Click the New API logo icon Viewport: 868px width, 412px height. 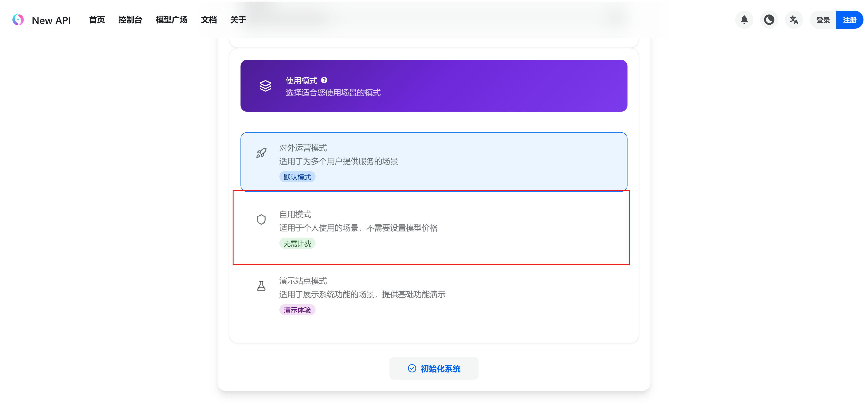18,20
